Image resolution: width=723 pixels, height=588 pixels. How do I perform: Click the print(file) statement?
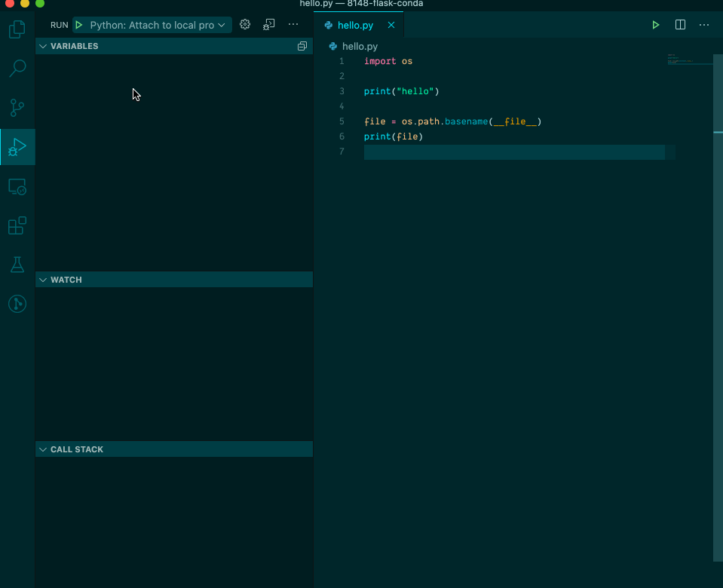[x=394, y=136]
